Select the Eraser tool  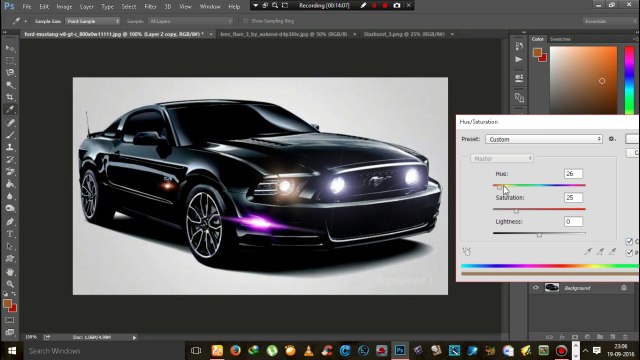tap(10, 171)
